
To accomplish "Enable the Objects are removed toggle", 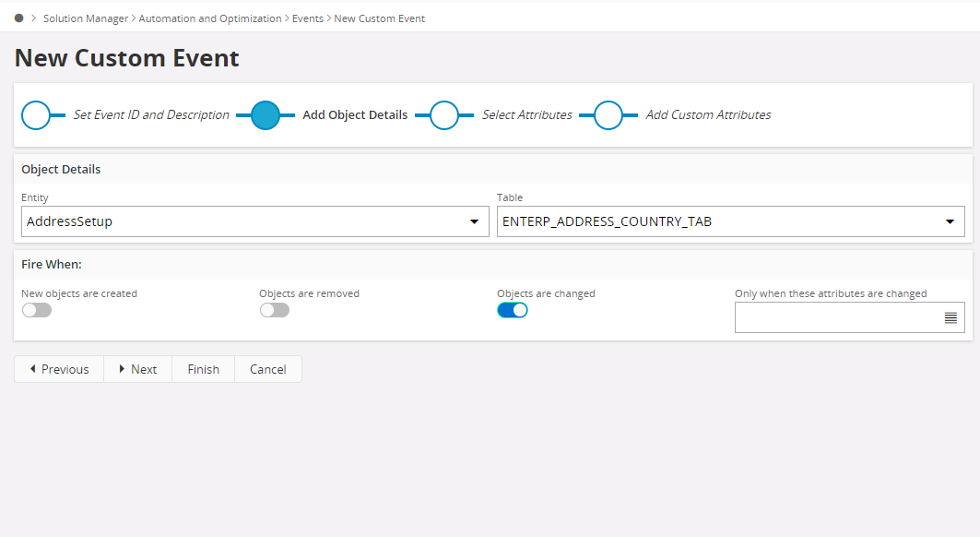I will point(274,310).
